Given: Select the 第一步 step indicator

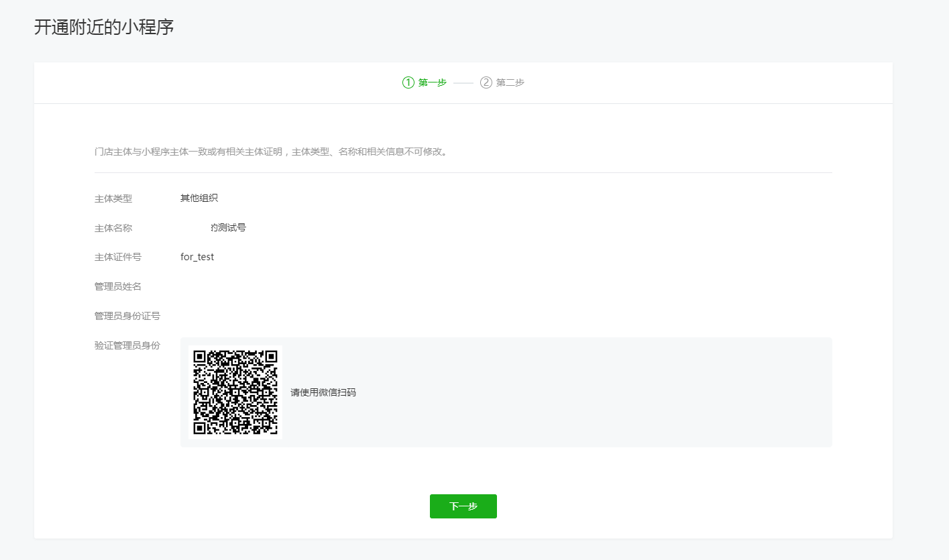Looking at the screenshot, I should (425, 82).
